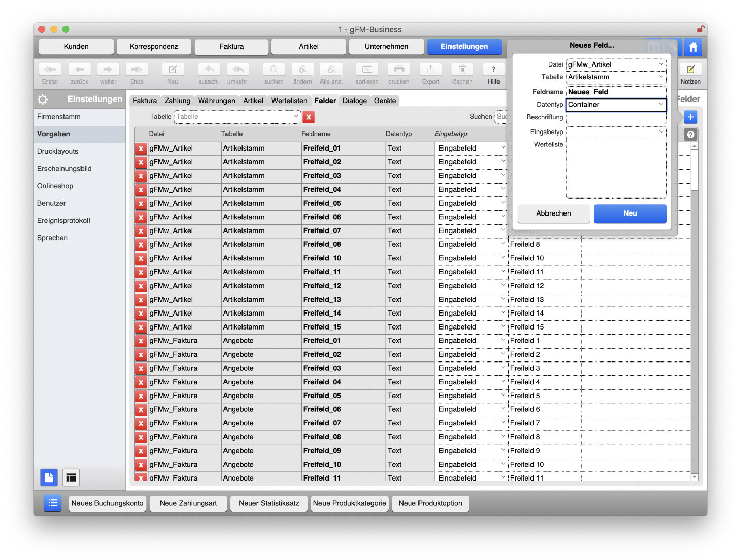The height and width of the screenshot is (560, 741).
Task: Click the blue plus add-field icon
Action: point(690,117)
